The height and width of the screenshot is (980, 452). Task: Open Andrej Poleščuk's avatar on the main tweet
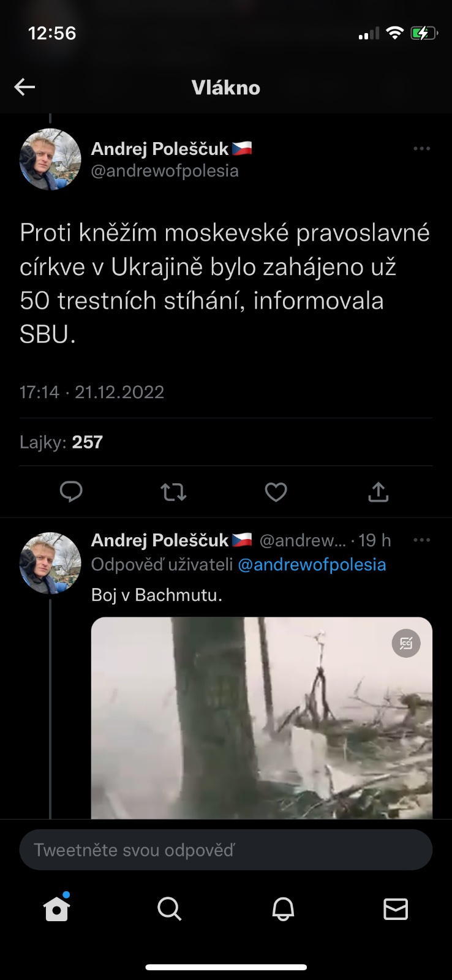(50, 159)
